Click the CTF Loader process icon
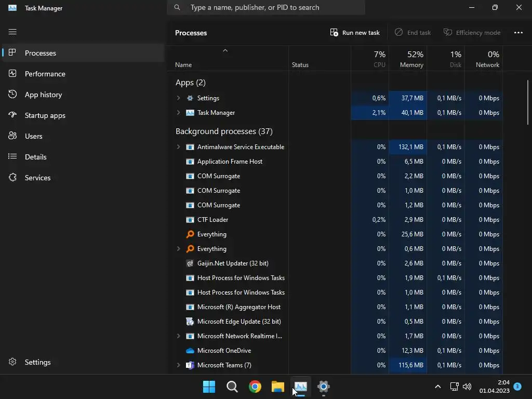 (190, 220)
